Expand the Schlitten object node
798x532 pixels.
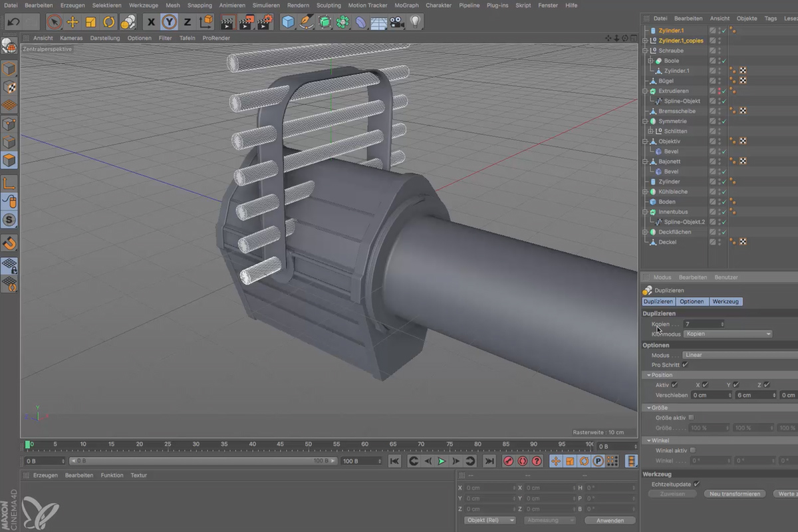tap(651, 131)
